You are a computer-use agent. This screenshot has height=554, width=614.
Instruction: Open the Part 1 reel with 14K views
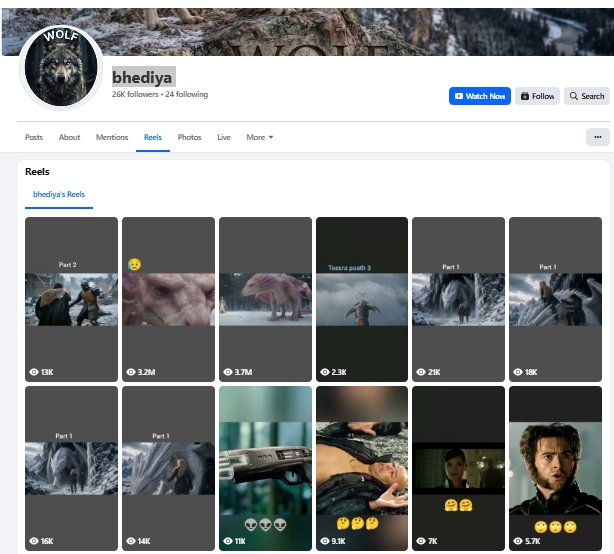point(168,468)
